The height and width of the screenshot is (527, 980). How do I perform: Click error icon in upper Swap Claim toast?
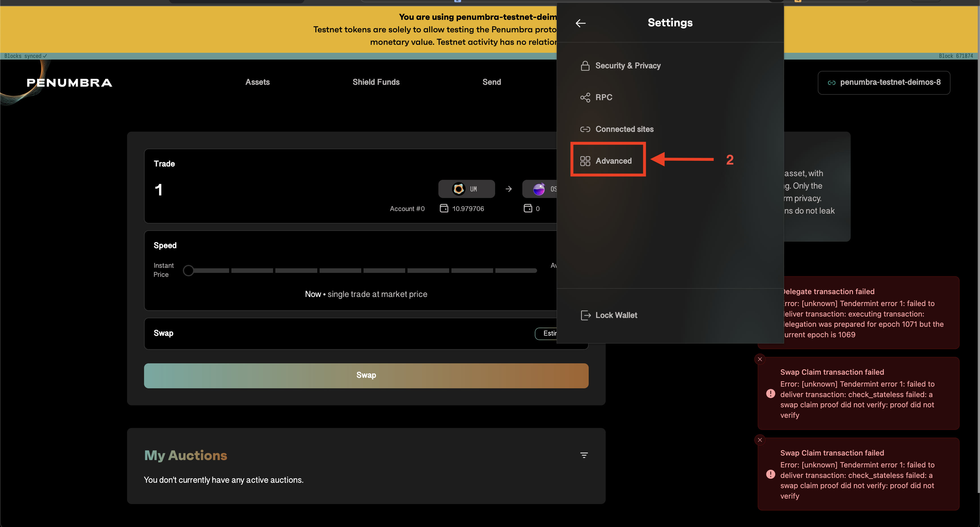[770, 393]
